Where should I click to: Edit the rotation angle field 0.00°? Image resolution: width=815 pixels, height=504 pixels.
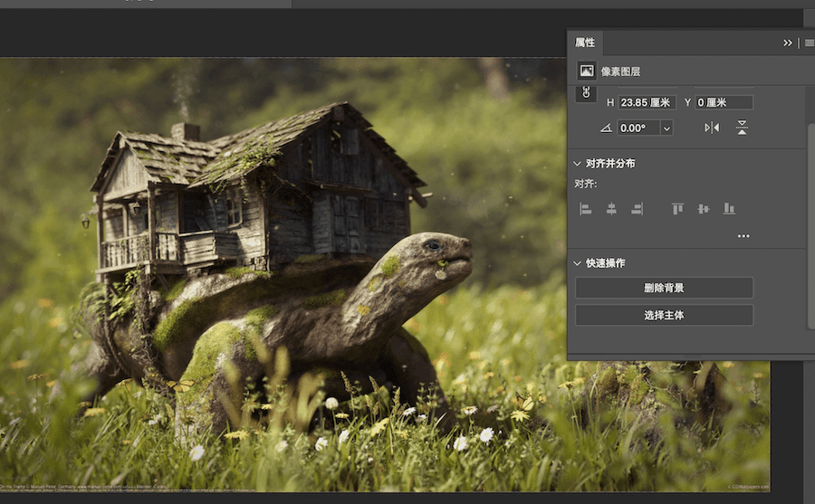click(638, 128)
